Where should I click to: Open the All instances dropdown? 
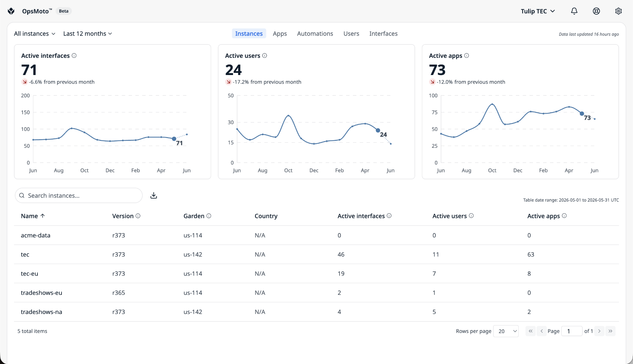point(35,34)
